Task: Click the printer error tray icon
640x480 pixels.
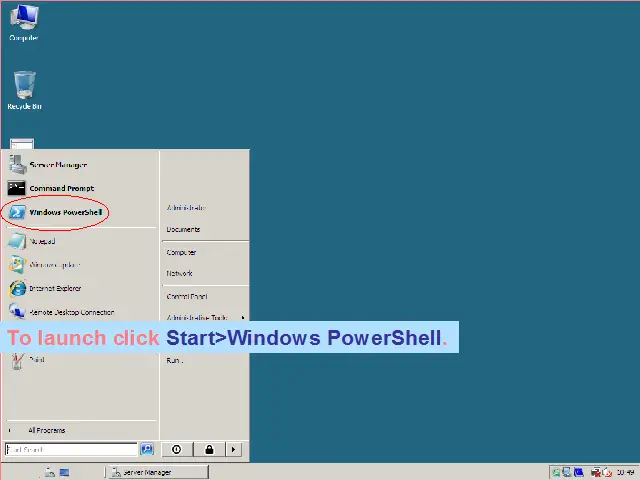Action: pos(596,473)
